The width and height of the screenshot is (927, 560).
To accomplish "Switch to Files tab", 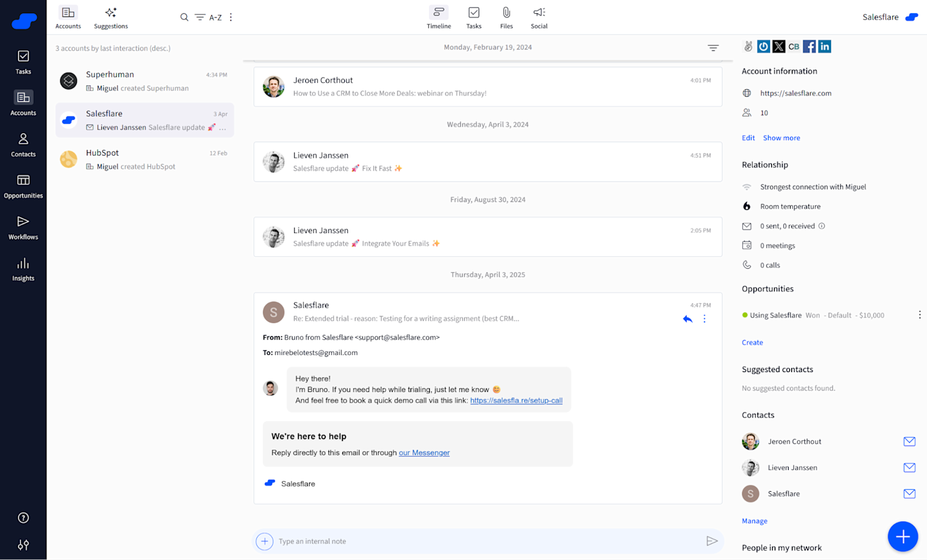I will pyautogui.click(x=506, y=18).
